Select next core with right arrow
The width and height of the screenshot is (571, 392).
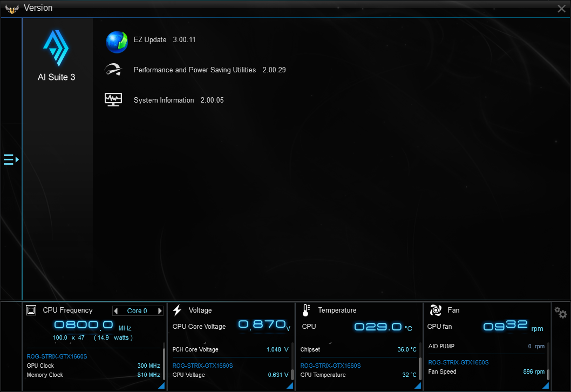[160, 311]
